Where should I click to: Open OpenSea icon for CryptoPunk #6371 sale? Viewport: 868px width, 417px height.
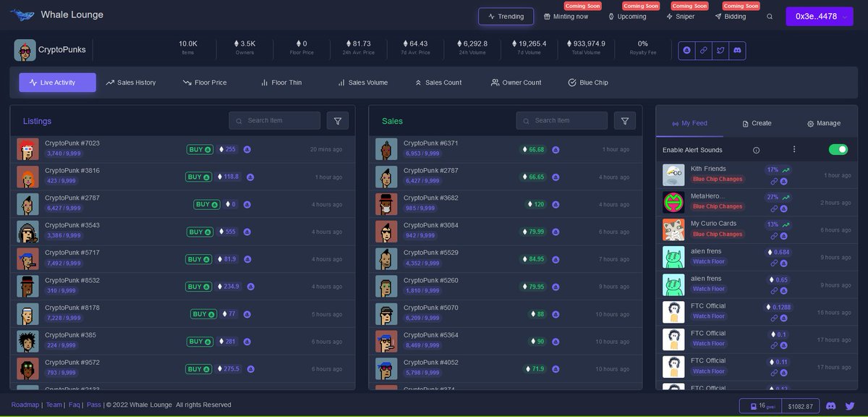[556, 150]
